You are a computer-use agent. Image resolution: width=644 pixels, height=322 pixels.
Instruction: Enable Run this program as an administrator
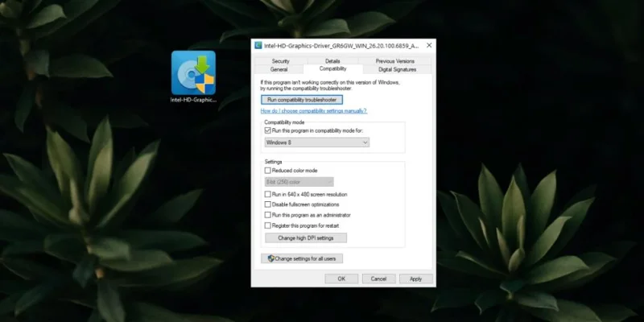coord(268,215)
